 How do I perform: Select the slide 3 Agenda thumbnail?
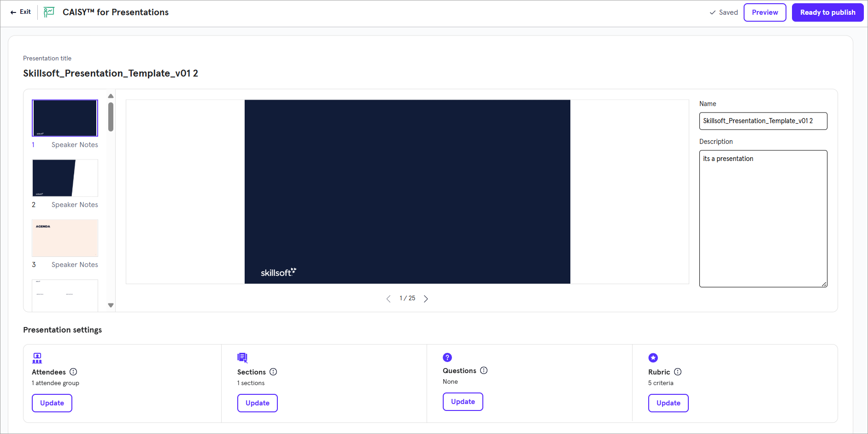click(65, 238)
